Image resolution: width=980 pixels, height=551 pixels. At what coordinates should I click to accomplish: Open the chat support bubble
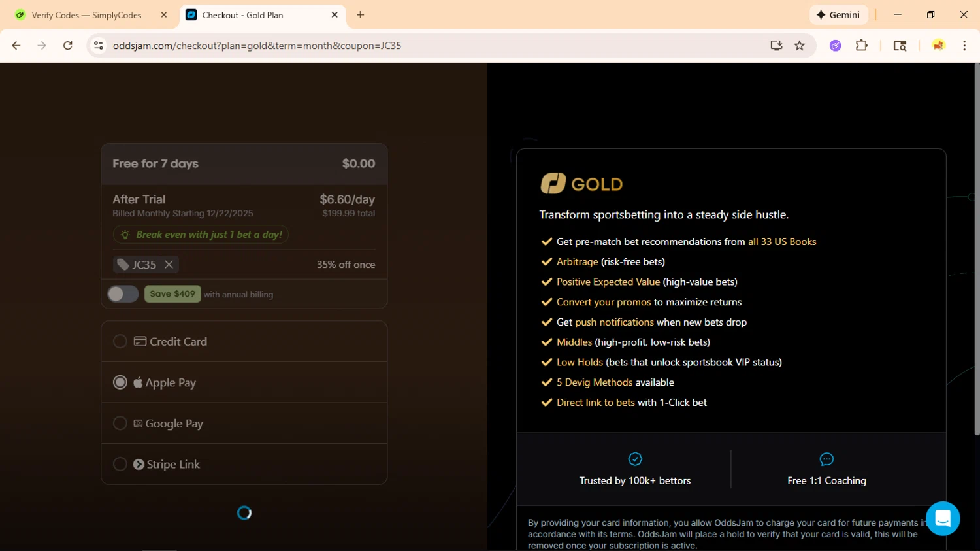pos(943,518)
